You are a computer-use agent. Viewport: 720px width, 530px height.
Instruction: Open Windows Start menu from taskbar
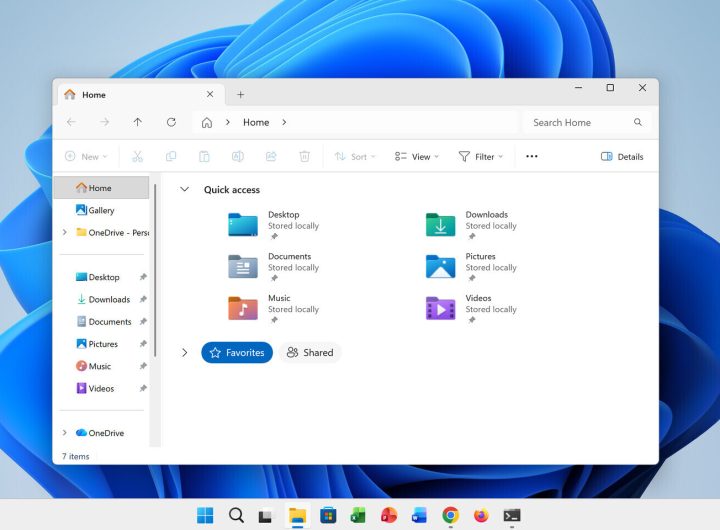205,515
